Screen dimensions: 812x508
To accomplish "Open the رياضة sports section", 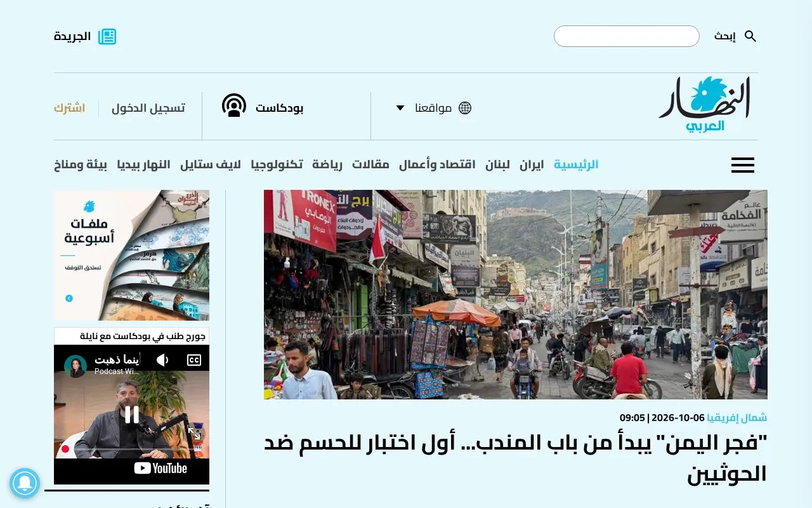I will (x=327, y=165).
